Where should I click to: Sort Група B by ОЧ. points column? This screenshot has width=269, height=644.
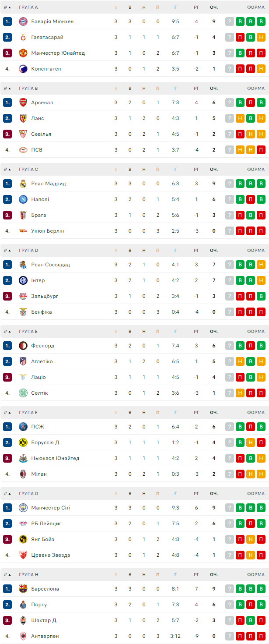(x=213, y=88)
